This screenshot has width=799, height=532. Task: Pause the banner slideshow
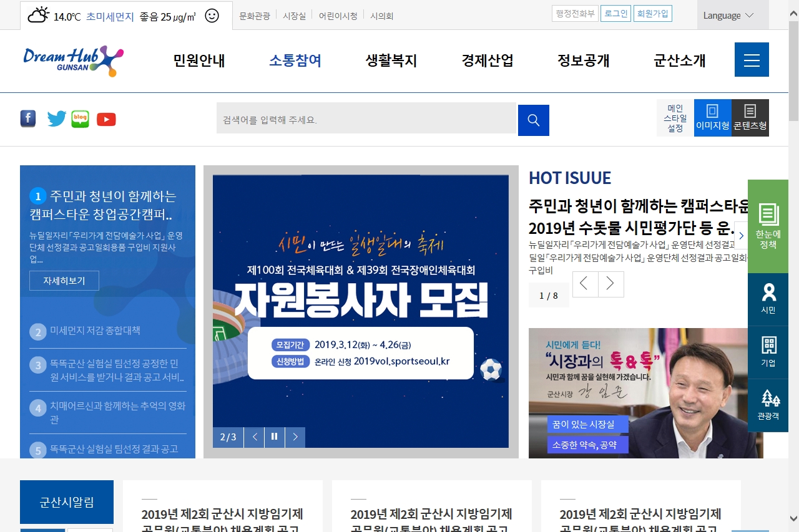click(x=274, y=437)
